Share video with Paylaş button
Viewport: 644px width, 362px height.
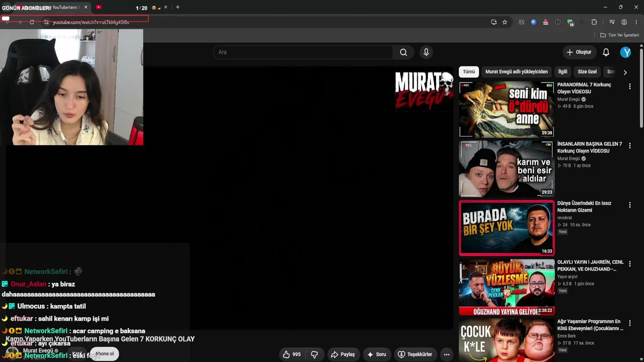coord(343,354)
